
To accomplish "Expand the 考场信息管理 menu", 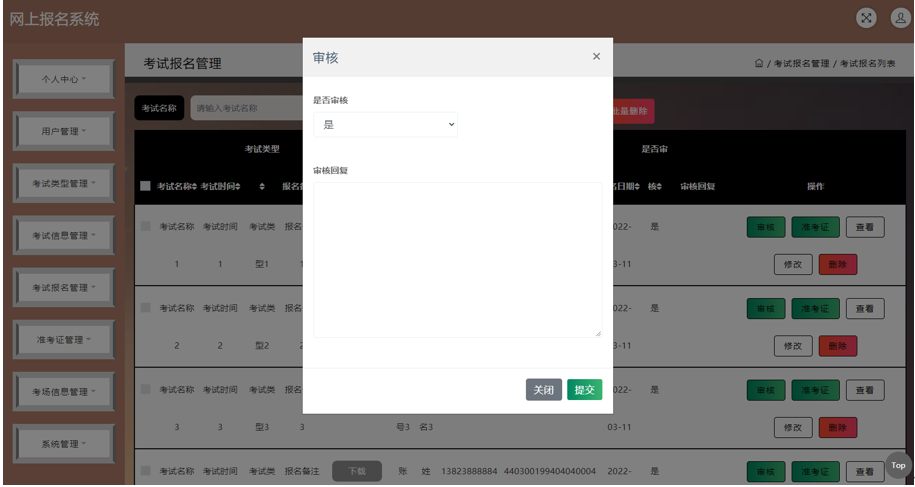I will 64,392.
